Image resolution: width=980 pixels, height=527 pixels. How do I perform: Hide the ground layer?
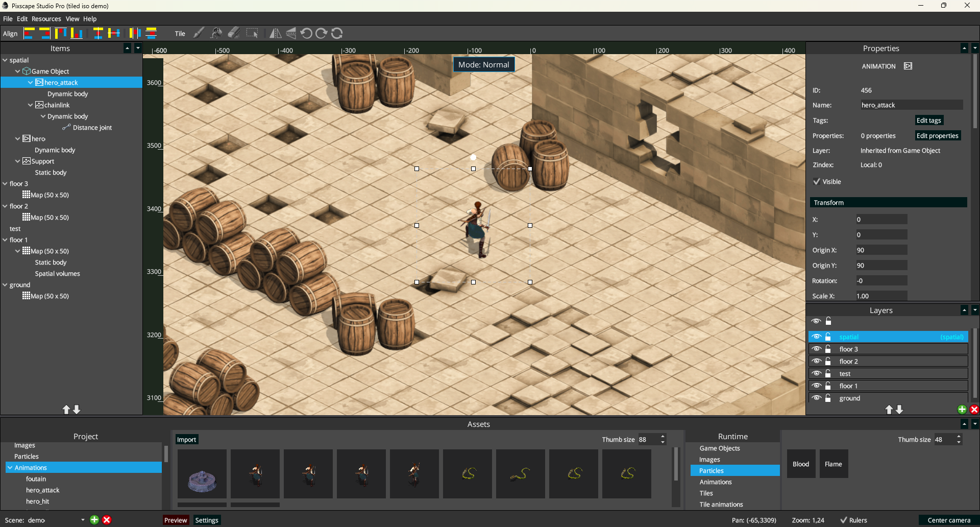(816, 398)
